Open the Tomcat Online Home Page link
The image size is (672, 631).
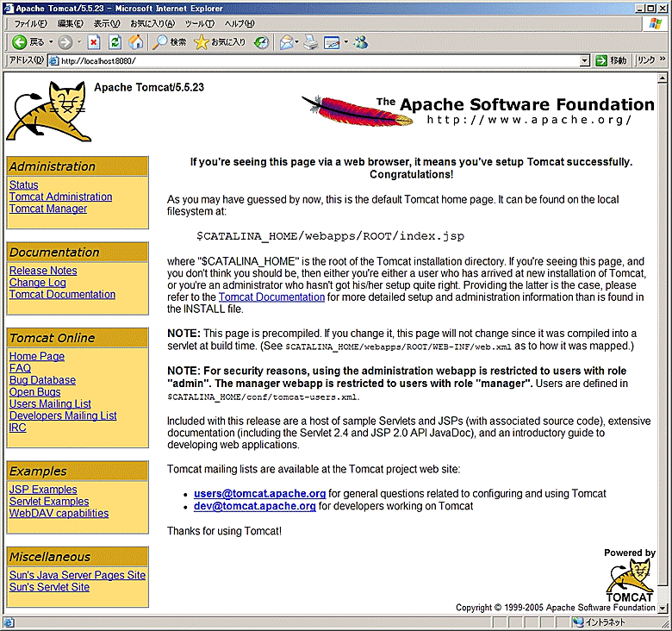(x=37, y=356)
